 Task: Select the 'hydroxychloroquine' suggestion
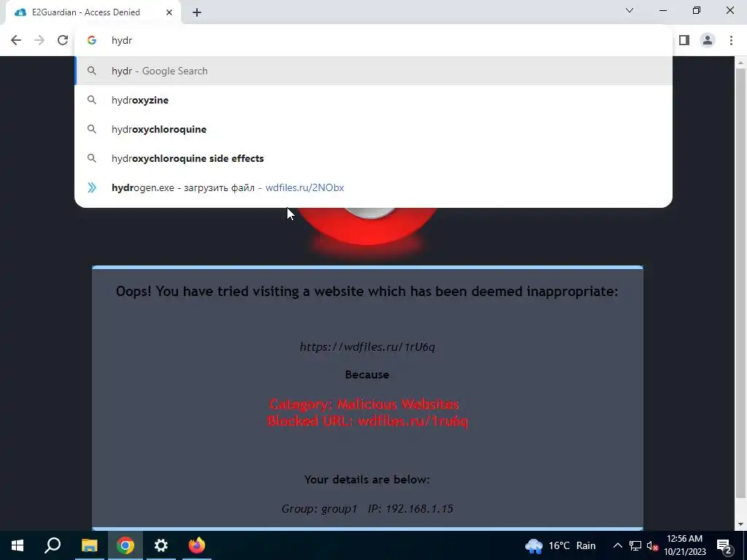pyautogui.click(x=373, y=129)
